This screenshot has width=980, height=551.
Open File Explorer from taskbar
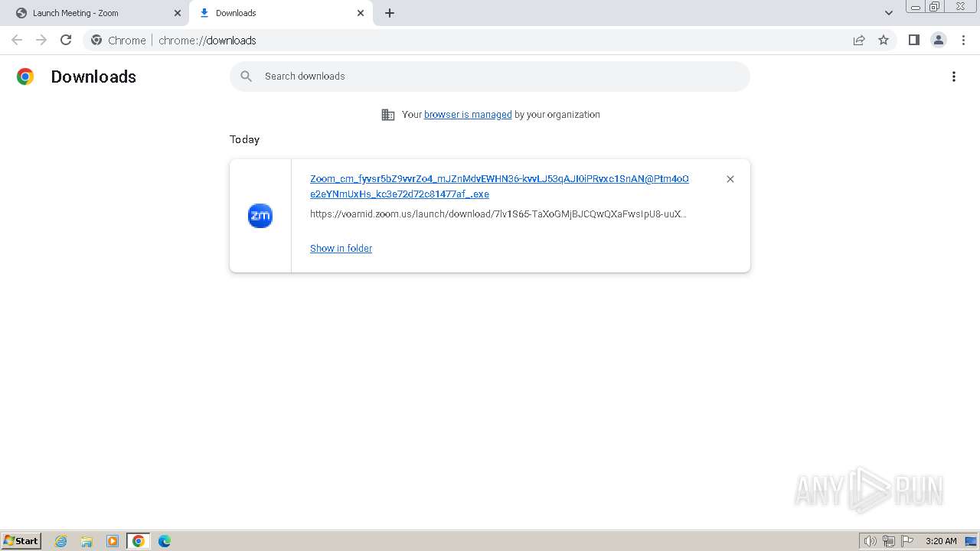87,541
